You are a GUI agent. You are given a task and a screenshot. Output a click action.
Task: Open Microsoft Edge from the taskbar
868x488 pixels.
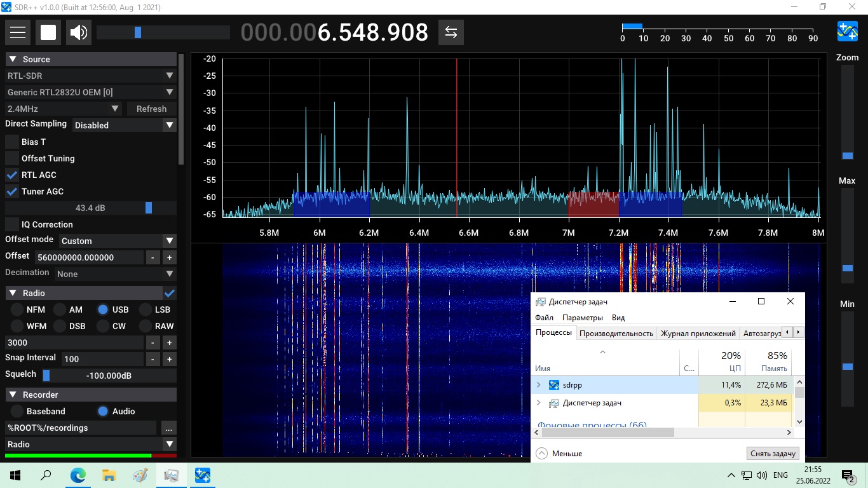point(78,475)
